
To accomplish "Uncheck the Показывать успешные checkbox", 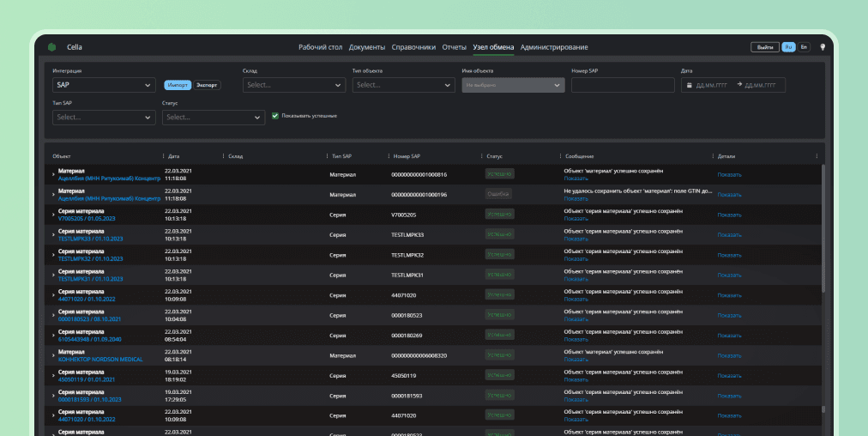I will (275, 116).
